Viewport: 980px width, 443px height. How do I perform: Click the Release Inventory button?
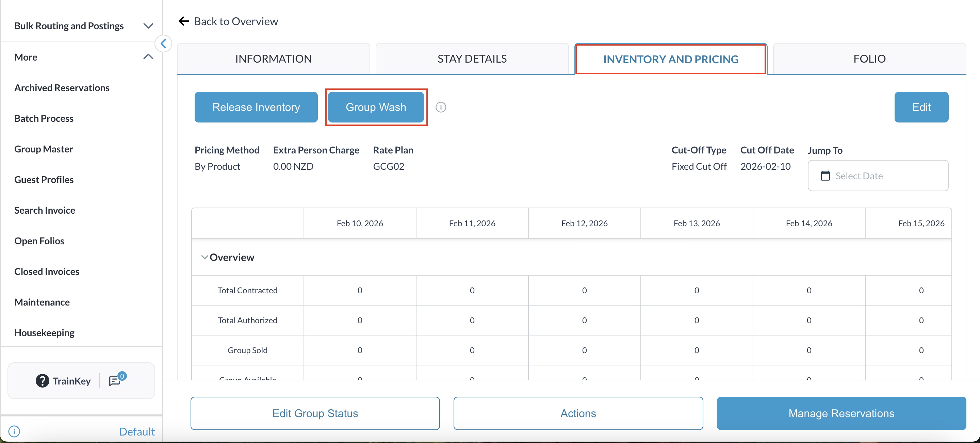coord(256,107)
